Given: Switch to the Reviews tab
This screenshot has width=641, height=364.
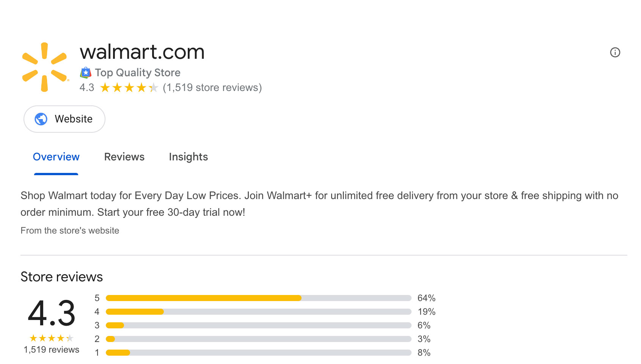Looking at the screenshot, I should click(x=124, y=157).
